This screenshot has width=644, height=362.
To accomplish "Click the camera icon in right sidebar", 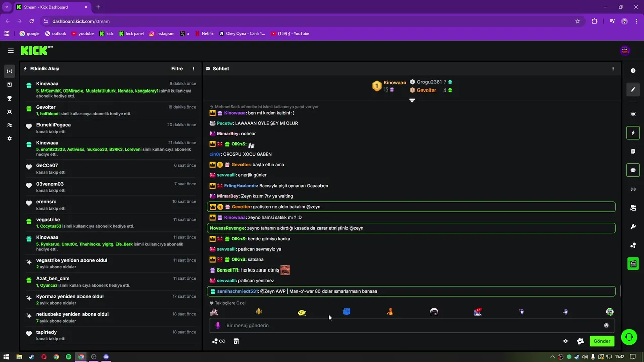I will click(633, 208).
